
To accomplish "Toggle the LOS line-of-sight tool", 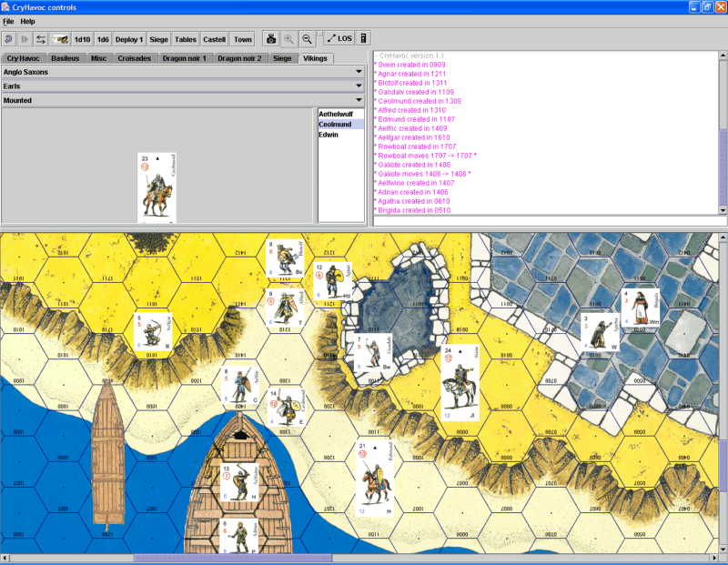I will click(339, 38).
